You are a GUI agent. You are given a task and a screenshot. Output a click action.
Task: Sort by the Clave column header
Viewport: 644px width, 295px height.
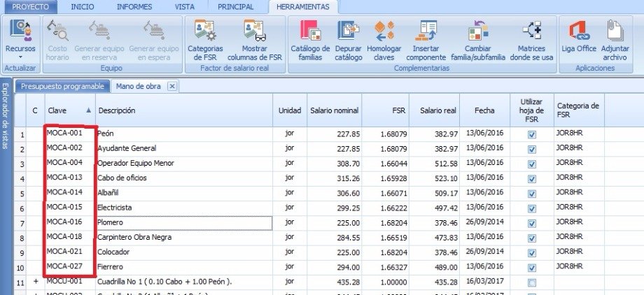click(x=68, y=110)
